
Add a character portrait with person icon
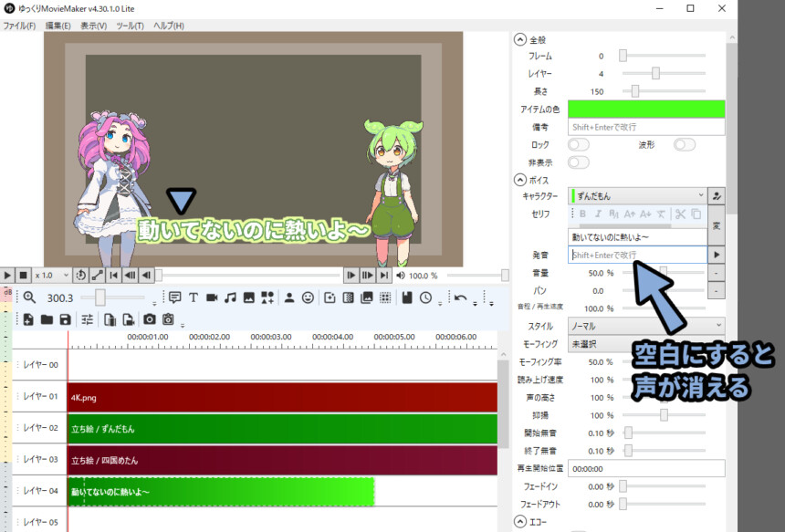click(x=289, y=297)
